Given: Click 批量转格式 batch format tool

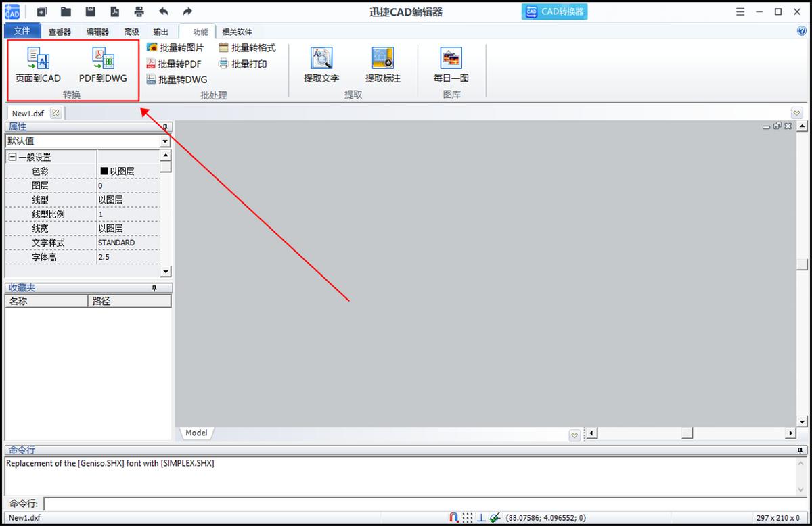Looking at the screenshot, I should tap(247, 48).
